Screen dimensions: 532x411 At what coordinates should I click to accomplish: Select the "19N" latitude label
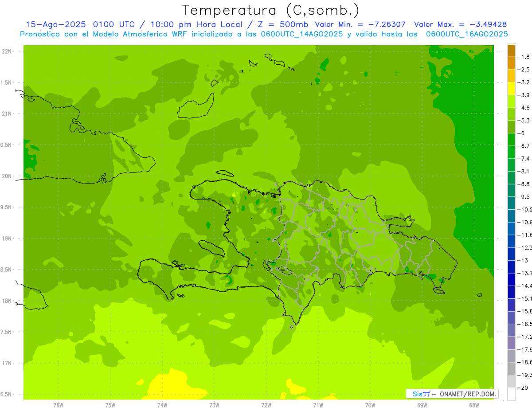point(6,239)
